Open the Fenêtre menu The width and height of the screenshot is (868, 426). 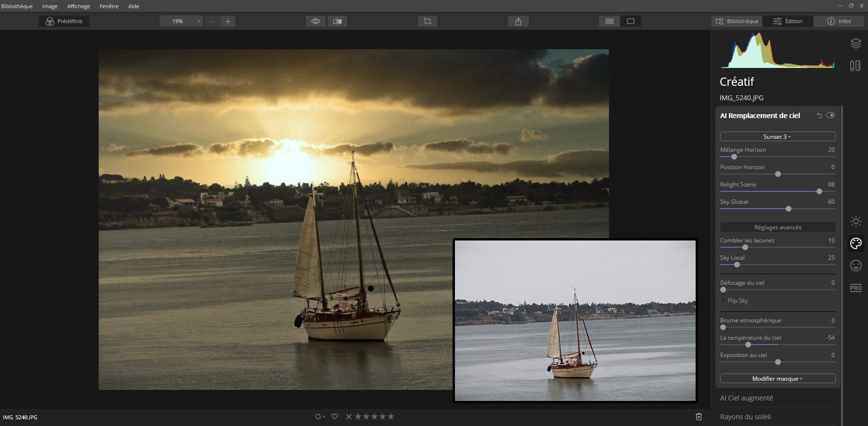pyautogui.click(x=109, y=6)
